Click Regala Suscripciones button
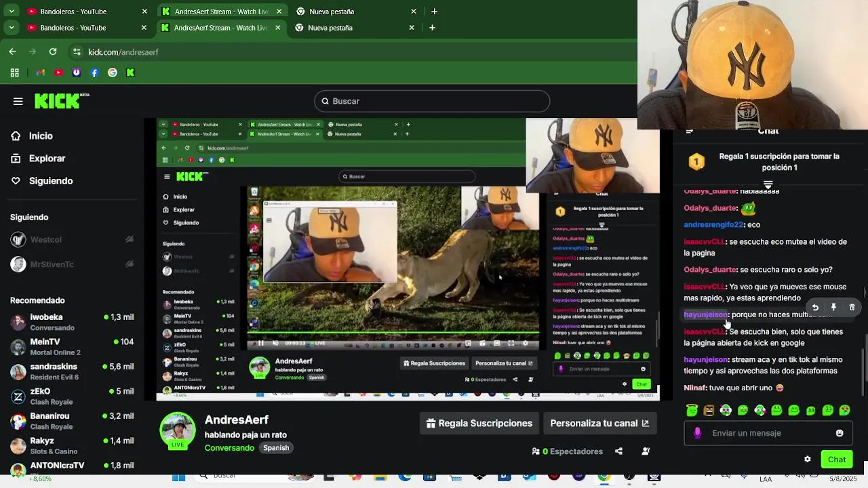The height and width of the screenshot is (488, 868). click(x=479, y=423)
